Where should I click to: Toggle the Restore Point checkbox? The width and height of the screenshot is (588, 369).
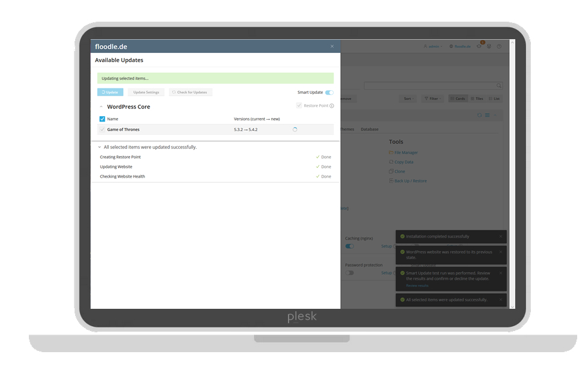tap(299, 105)
